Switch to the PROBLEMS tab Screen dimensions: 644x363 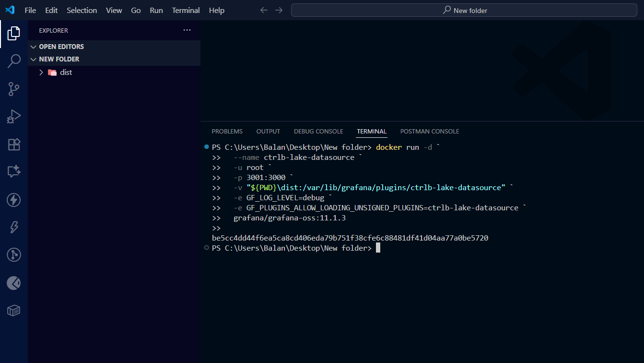click(227, 132)
